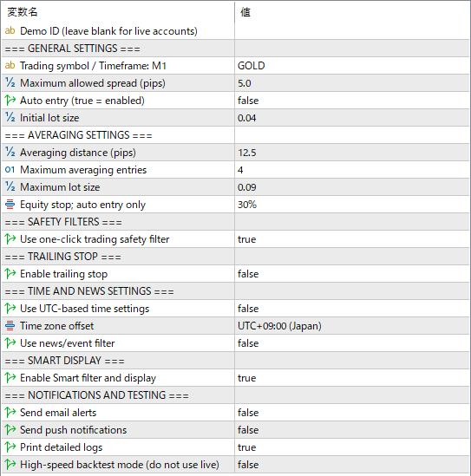Image resolution: width=471 pixels, height=476 pixels.
Task: Click the string icon beside Trading symbol
Action: (10, 65)
